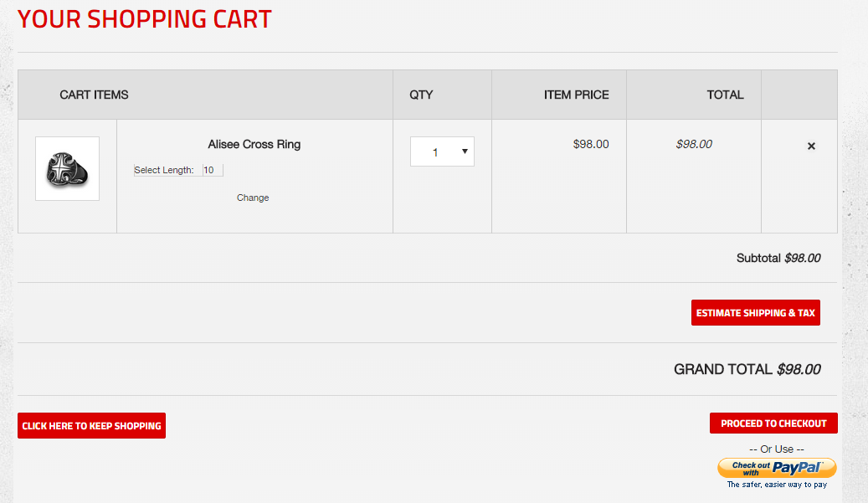Viewport: 868px width, 503px height.
Task: Click the length value 10 field
Action: [213, 171]
